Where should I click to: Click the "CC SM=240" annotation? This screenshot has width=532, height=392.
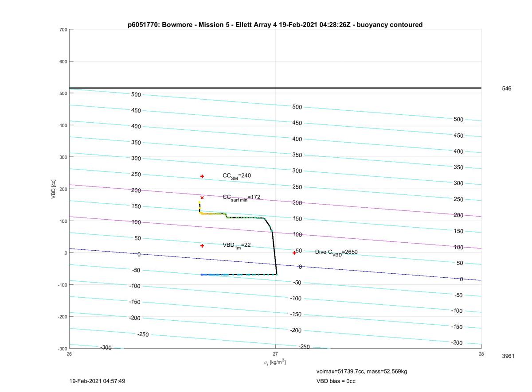[x=237, y=176]
